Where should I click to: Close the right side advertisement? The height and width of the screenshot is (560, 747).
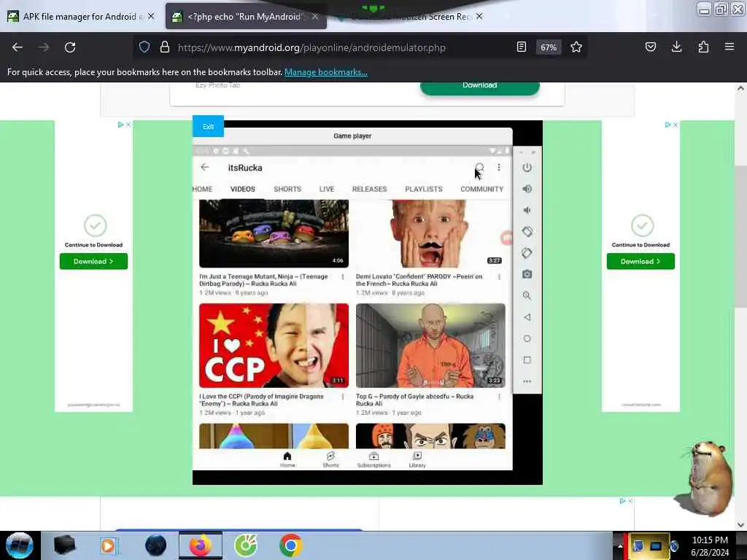[676, 125]
